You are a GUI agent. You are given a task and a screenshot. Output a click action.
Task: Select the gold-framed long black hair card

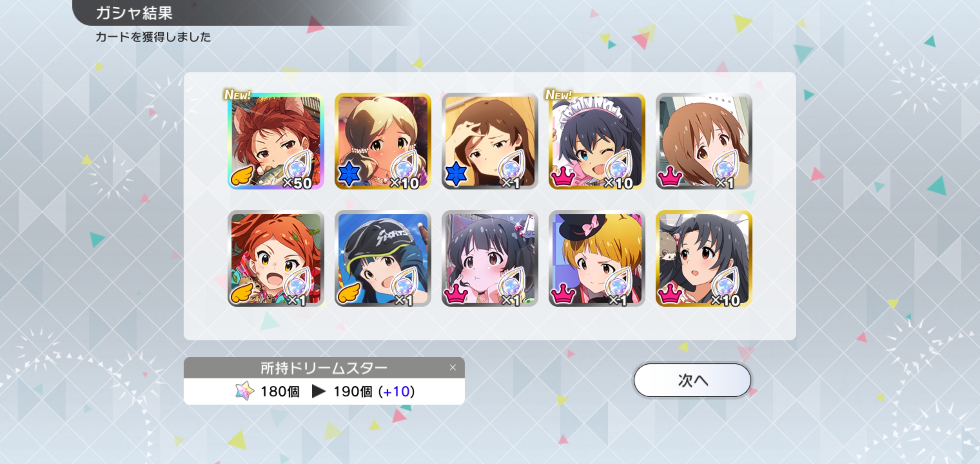pos(704,258)
